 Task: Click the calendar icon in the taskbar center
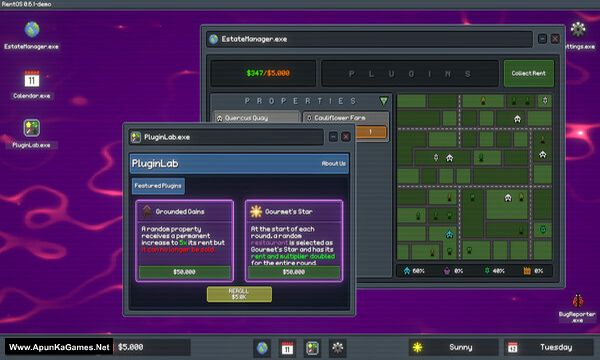pyautogui.click(x=287, y=348)
